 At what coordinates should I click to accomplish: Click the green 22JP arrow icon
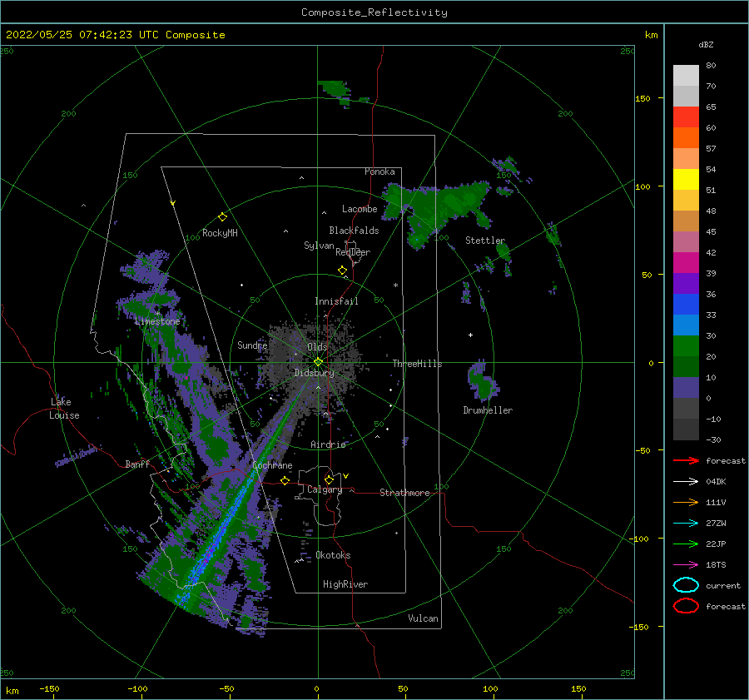(686, 544)
